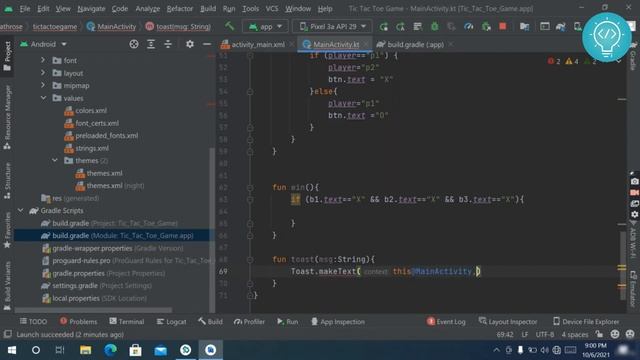This screenshot has width=640, height=360.
Task: Open File Explorer in taskbar
Action: coord(85,350)
